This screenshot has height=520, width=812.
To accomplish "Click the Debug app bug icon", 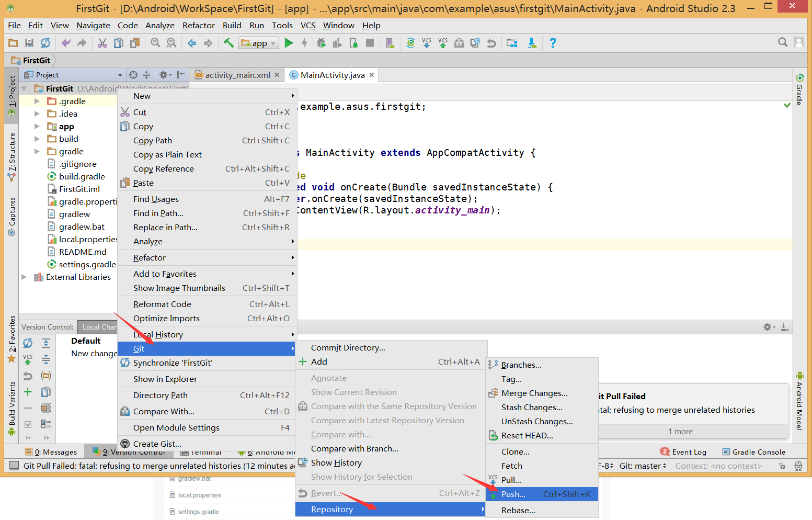I will (x=321, y=43).
